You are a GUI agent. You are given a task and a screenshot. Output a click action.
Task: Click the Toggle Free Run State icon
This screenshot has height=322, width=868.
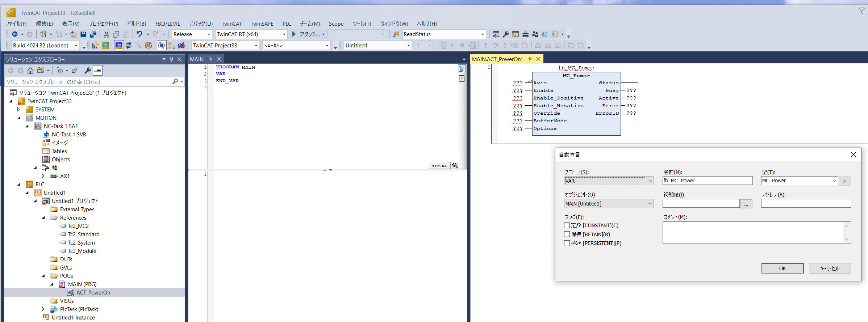(148, 46)
